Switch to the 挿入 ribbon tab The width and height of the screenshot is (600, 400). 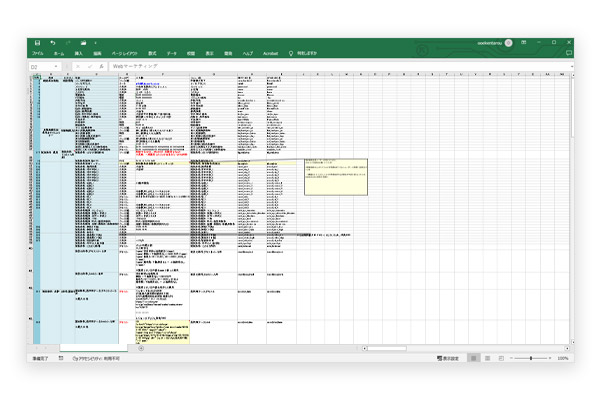point(78,53)
